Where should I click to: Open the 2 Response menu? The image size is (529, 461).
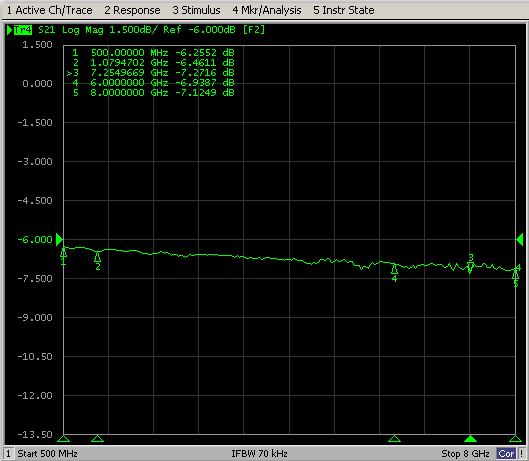coord(132,10)
